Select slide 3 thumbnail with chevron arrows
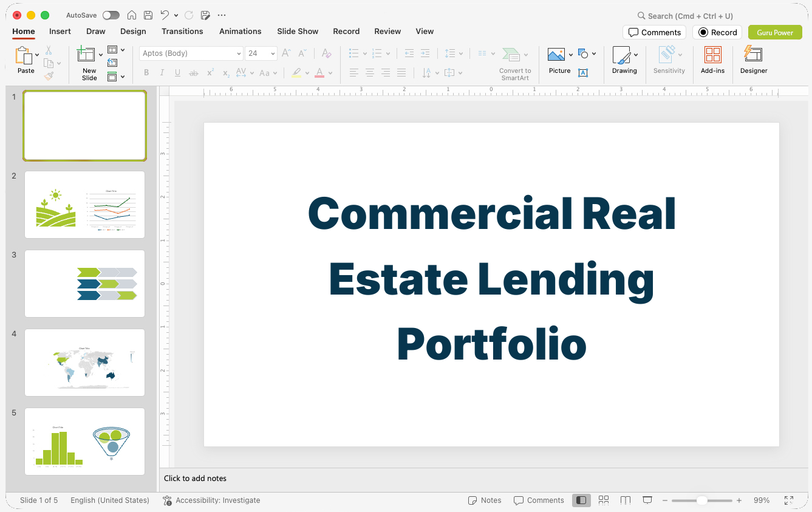The width and height of the screenshot is (812, 512). click(84, 284)
